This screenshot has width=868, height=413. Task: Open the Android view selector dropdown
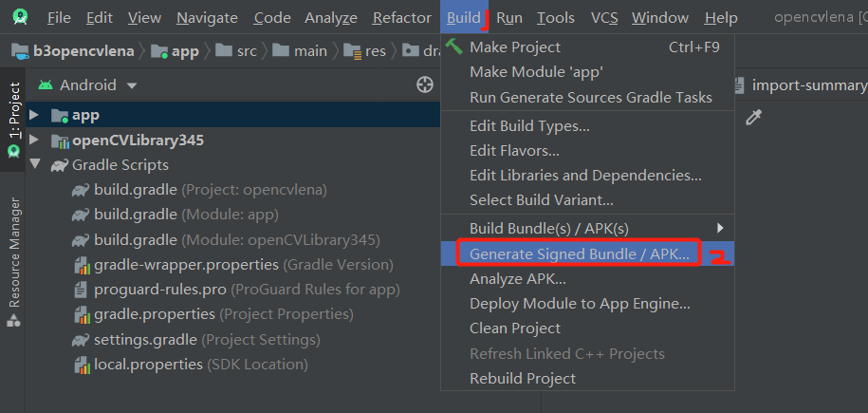pyautogui.click(x=87, y=85)
